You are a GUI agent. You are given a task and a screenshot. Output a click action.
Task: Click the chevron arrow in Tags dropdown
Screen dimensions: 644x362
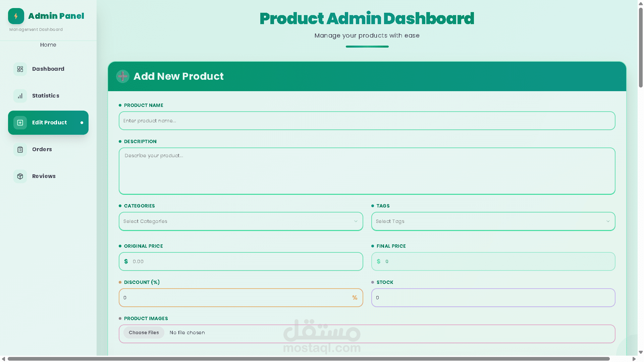[x=608, y=221]
